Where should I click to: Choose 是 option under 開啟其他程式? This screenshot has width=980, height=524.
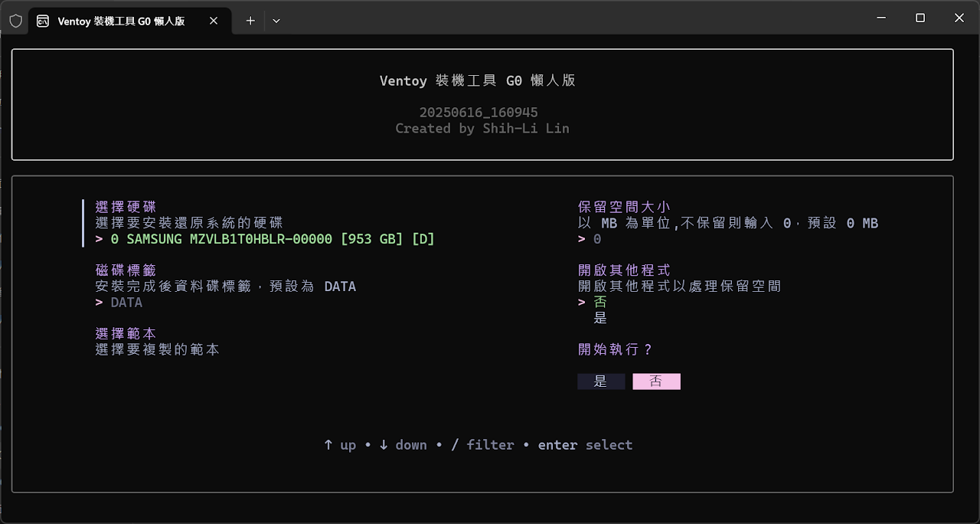(x=600, y=318)
